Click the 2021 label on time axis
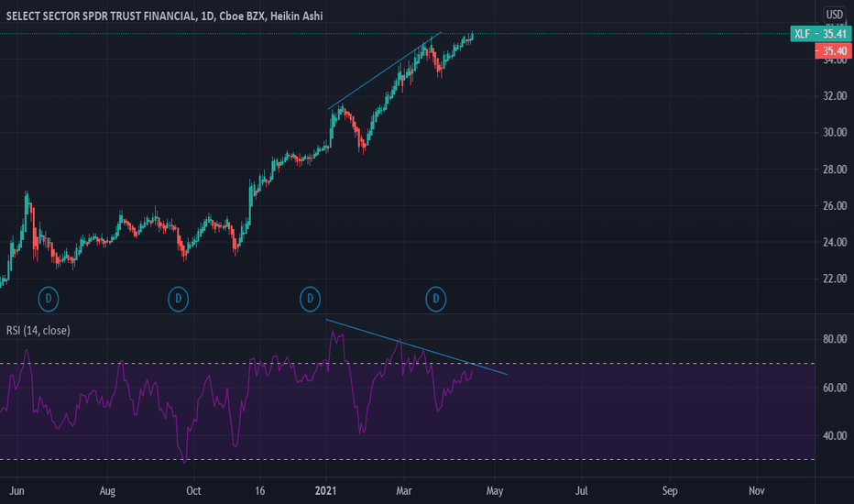 point(325,491)
